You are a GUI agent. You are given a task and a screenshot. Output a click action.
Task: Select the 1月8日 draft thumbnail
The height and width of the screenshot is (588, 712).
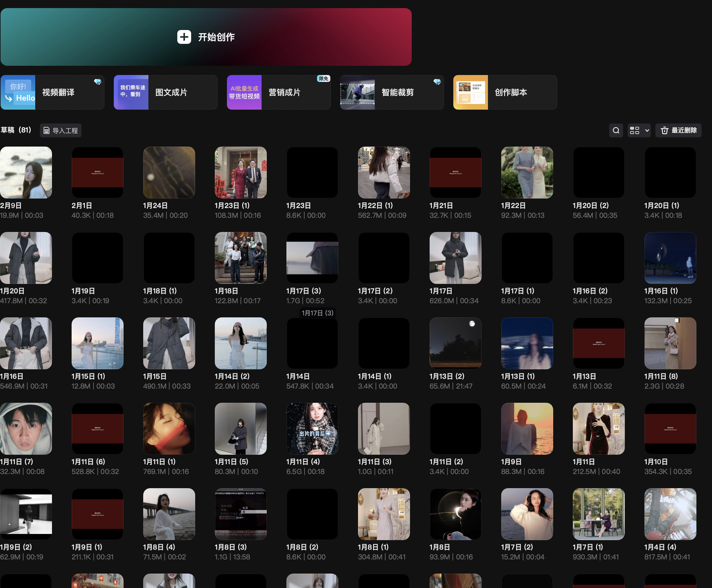[x=455, y=514]
